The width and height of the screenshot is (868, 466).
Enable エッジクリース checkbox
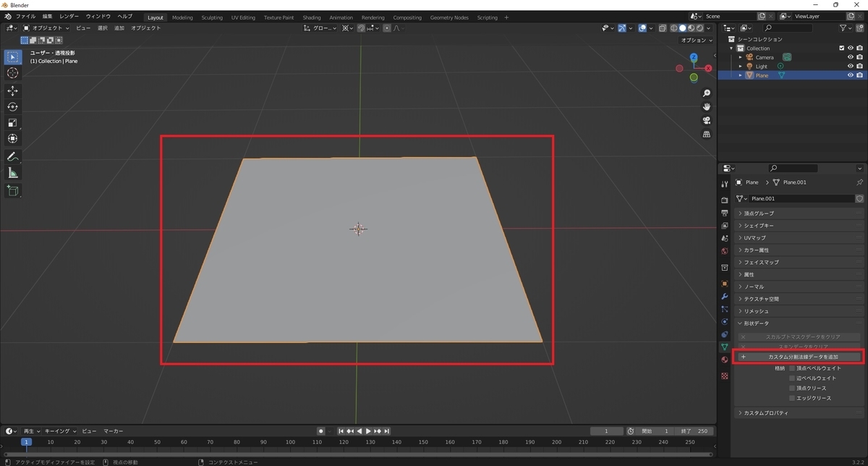click(x=792, y=398)
